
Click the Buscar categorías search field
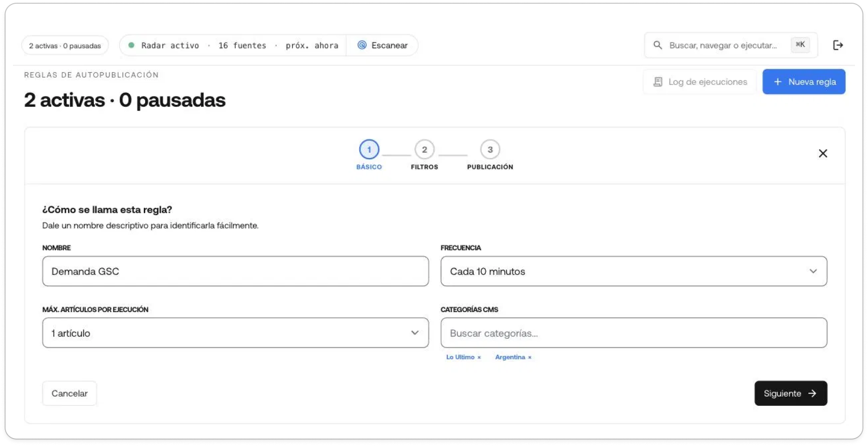pos(634,333)
